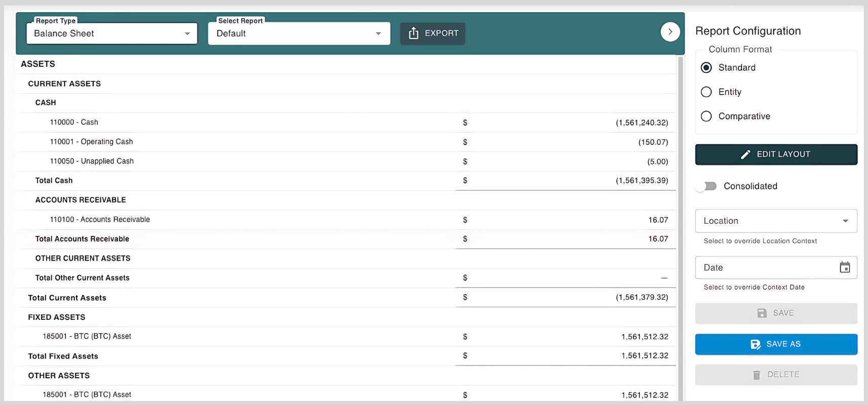The width and height of the screenshot is (868, 405).
Task: Click the (5.00) Unapplied Cash amount
Action: point(657,161)
